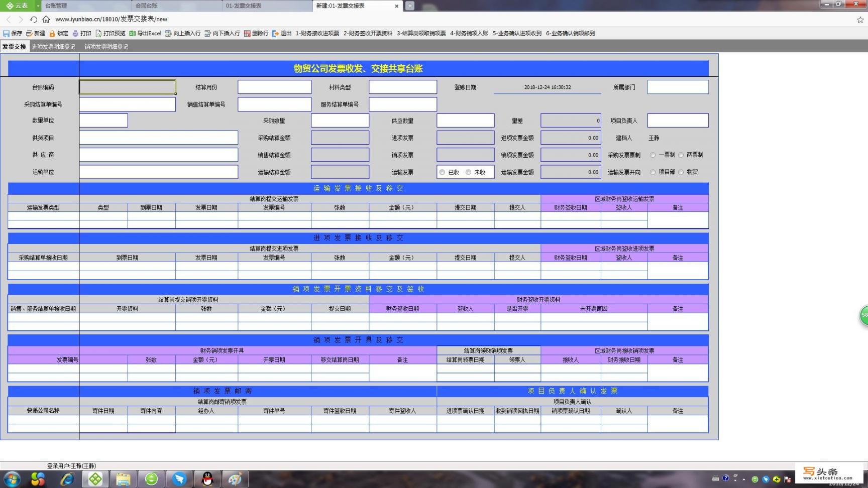
Task: Click the green 360 browser taskbar icon
Action: pos(151,479)
